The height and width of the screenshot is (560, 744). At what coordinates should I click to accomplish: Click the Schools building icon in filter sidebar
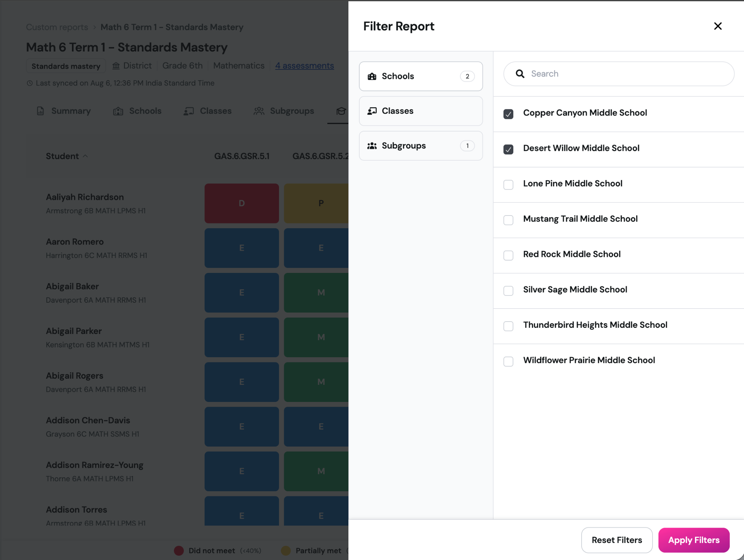click(372, 76)
